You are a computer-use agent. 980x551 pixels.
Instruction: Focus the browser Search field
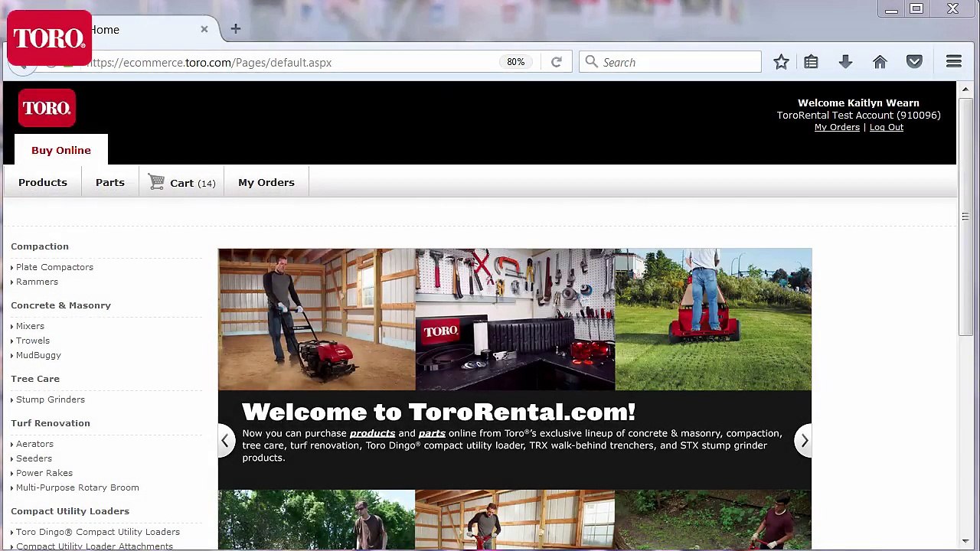point(671,62)
